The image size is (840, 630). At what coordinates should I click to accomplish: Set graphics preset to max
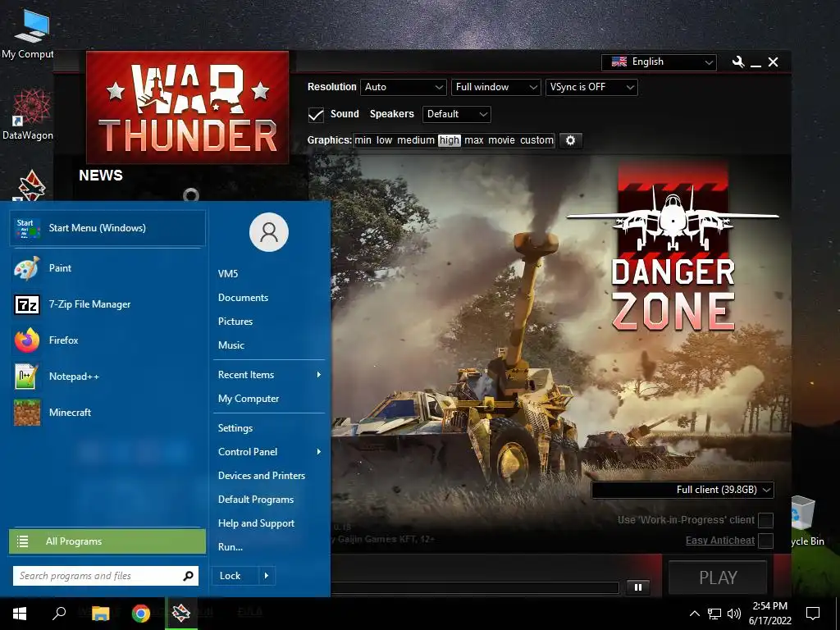pyautogui.click(x=473, y=140)
